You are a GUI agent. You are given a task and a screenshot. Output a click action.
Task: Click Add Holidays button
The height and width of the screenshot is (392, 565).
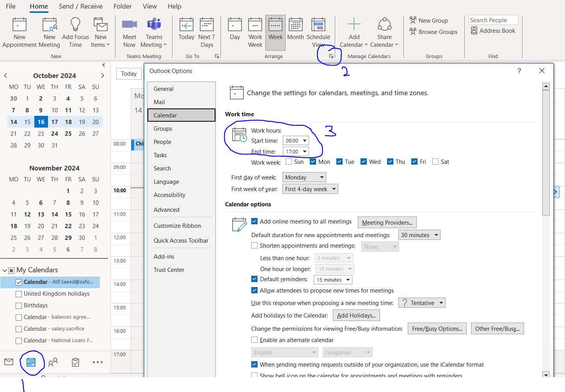click(x=356, y=315)
